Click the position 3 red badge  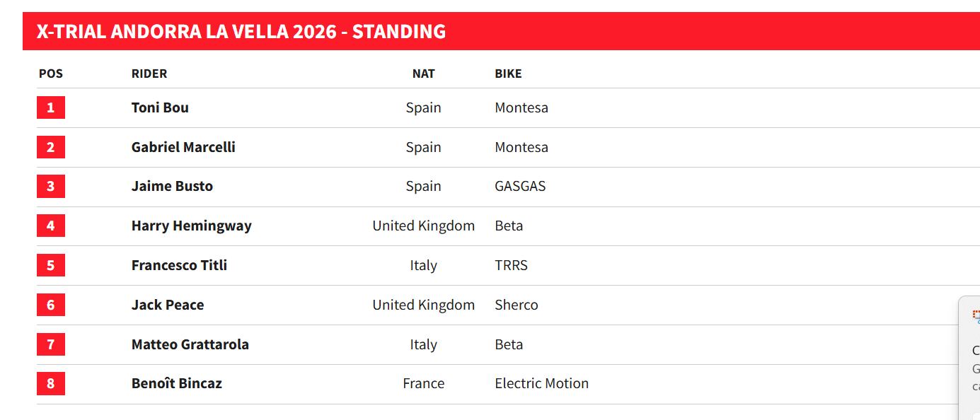(x=50, y=187)
